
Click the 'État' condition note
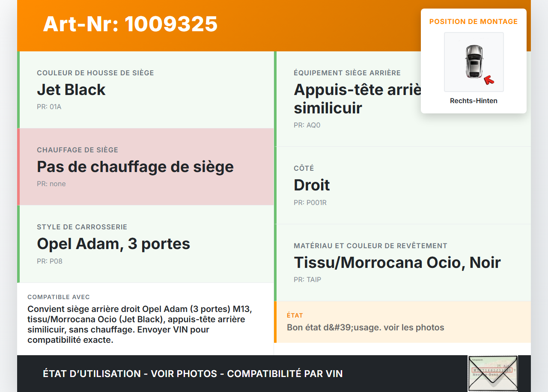coord(365,327)
